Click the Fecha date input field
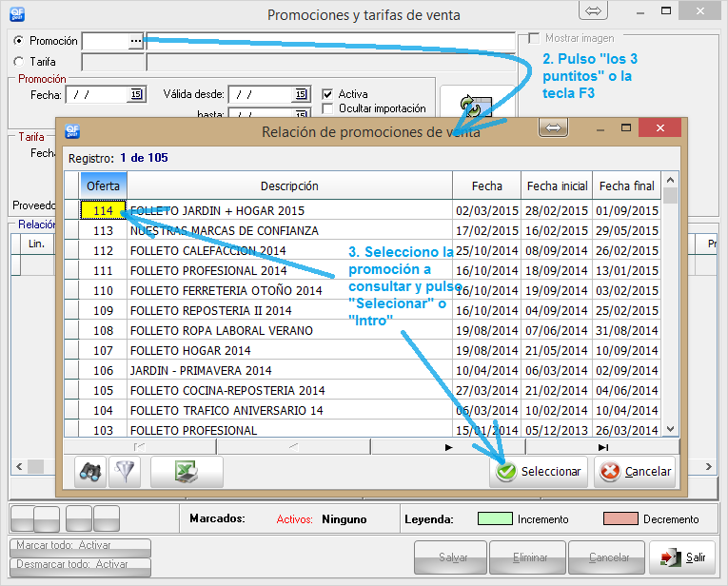 click(x=97, y=94)
